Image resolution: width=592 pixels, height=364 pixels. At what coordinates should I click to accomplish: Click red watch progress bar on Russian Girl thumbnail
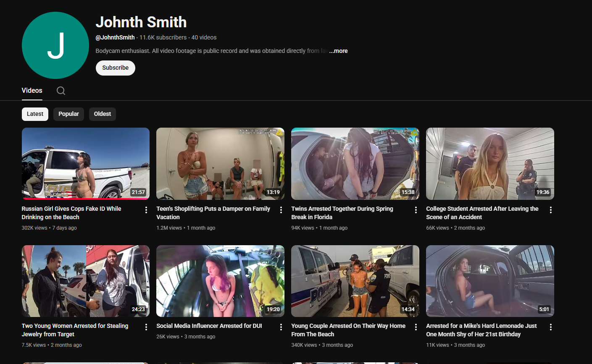click(86, 199)
